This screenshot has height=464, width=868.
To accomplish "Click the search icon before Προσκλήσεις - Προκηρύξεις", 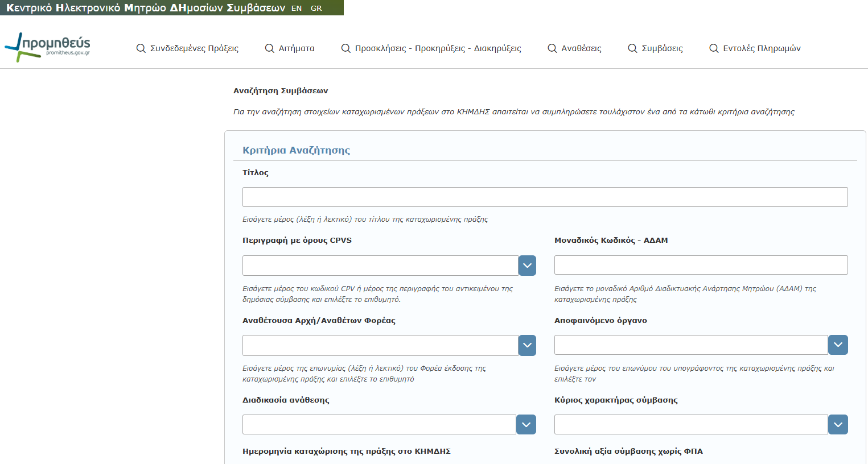I will pyautogui.click(x=345, y=48).
